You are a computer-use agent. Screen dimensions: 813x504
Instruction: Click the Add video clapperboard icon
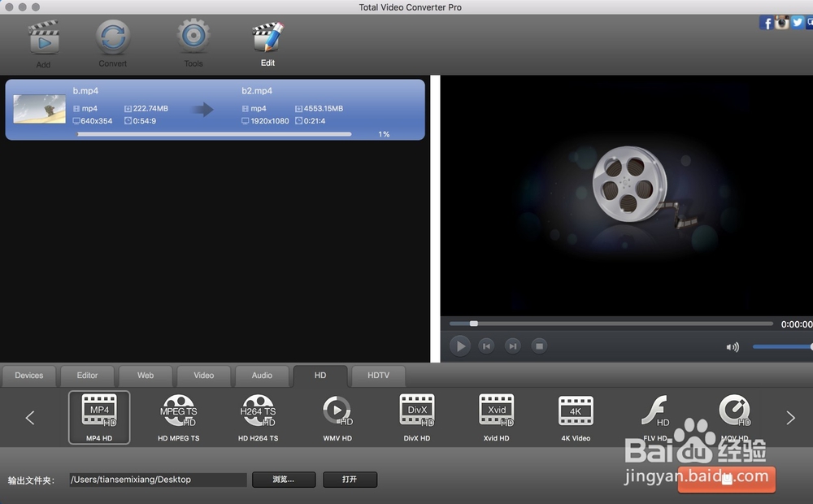[44, 37]
